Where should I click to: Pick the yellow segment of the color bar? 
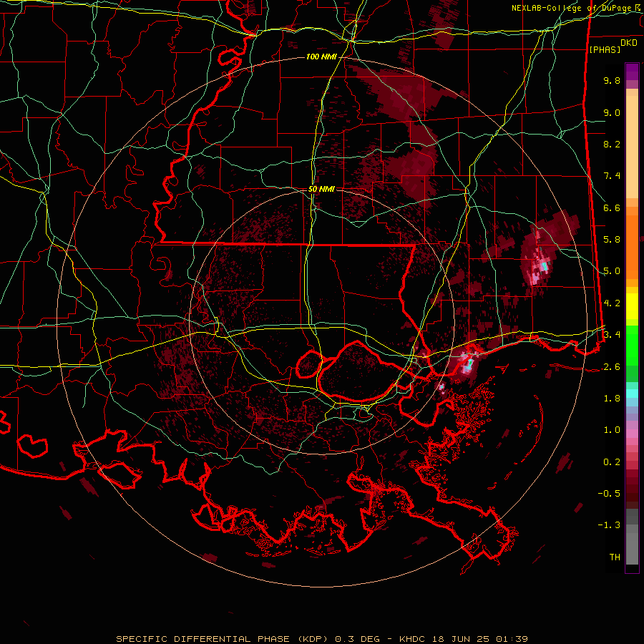point(632,306)
